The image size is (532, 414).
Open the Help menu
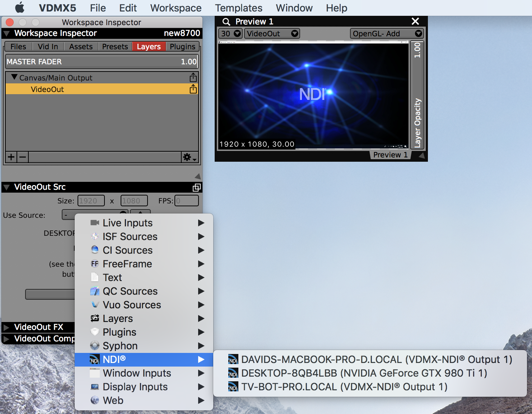(x=336, y=8)
